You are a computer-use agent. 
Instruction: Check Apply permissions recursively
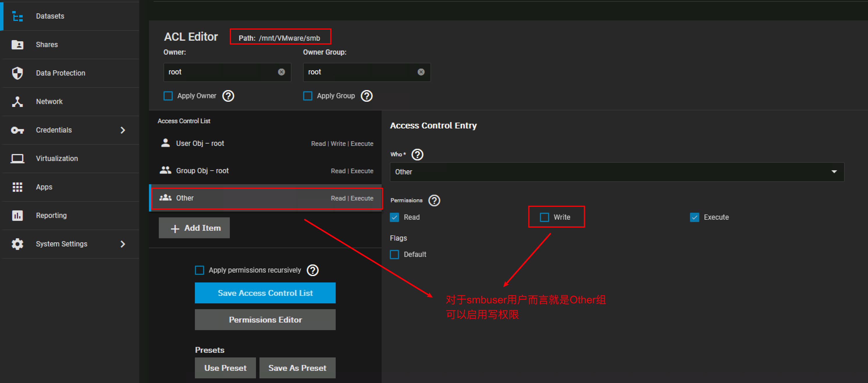click(200, 270)
